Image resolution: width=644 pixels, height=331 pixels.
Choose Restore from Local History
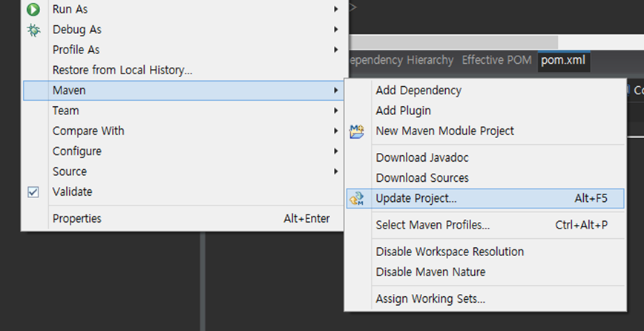pyautogui.click(x=183, y=71)
